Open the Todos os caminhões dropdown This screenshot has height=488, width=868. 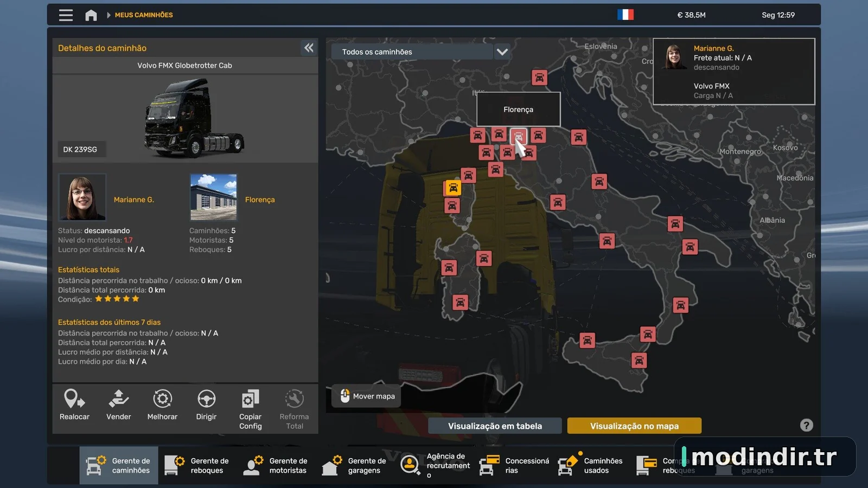[412, 52]
